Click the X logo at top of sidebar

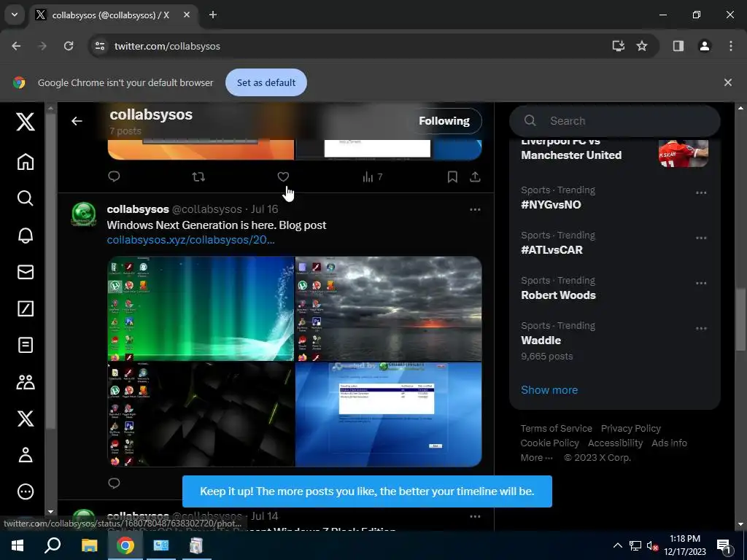(x=26, y=122)
